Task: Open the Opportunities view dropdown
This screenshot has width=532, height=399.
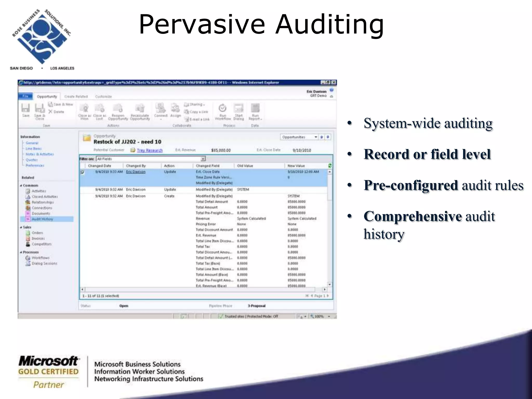Action: 316,137
